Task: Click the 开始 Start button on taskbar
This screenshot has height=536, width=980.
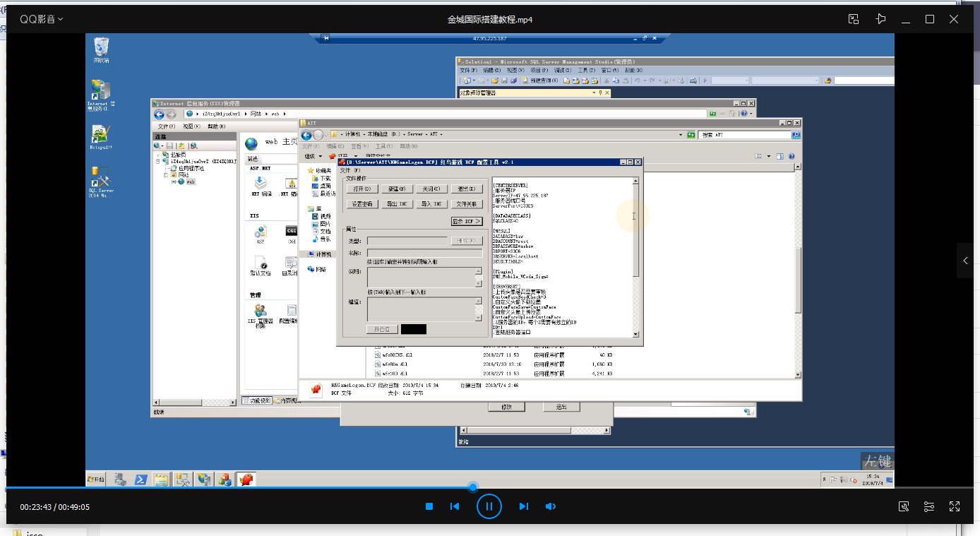Action: pyautogui.click(x=96, y=480)
